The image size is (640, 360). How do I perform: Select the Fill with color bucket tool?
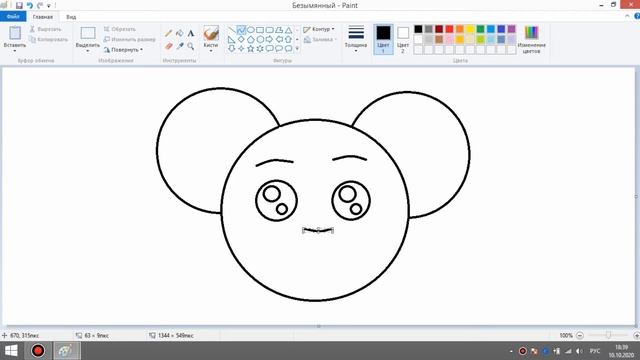180,33
